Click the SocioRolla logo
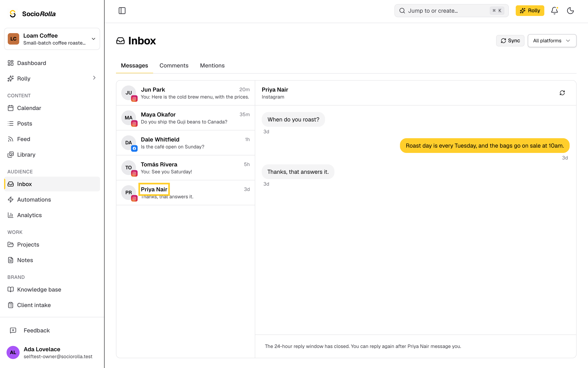 click(32, 14)
